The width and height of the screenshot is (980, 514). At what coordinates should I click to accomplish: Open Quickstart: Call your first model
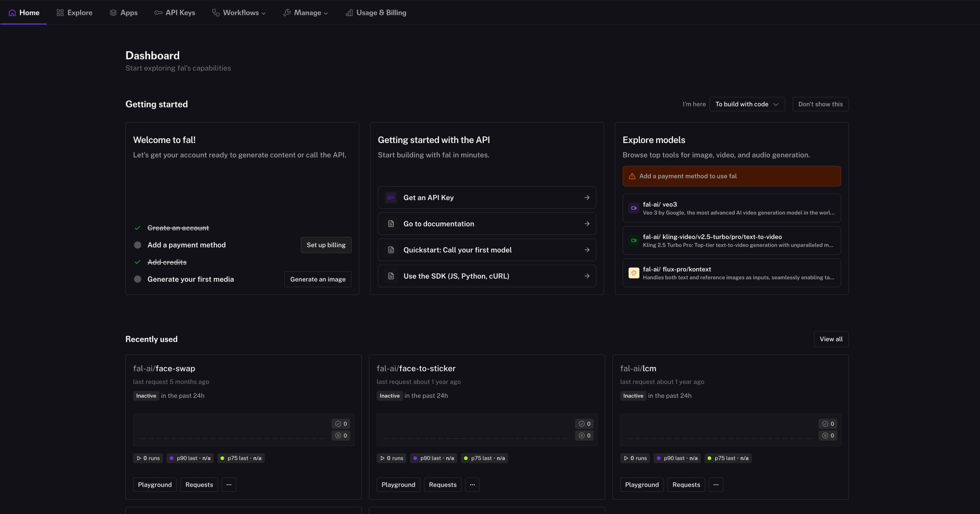tap(487, 250)
